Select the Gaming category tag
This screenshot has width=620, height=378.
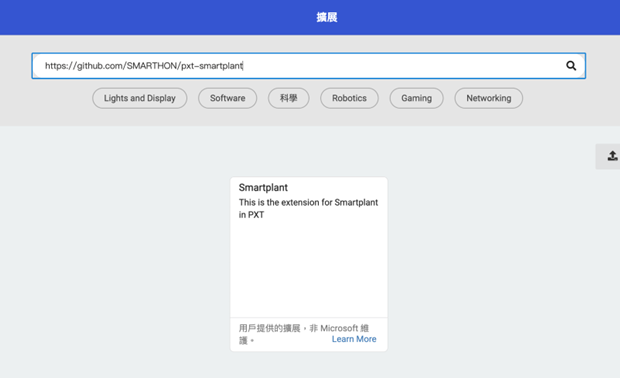coord(416,98)
